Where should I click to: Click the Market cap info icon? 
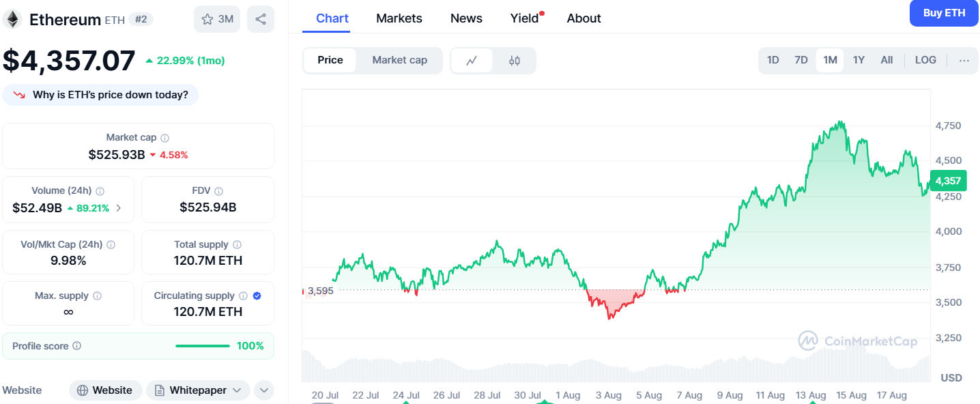click(164, 138)
